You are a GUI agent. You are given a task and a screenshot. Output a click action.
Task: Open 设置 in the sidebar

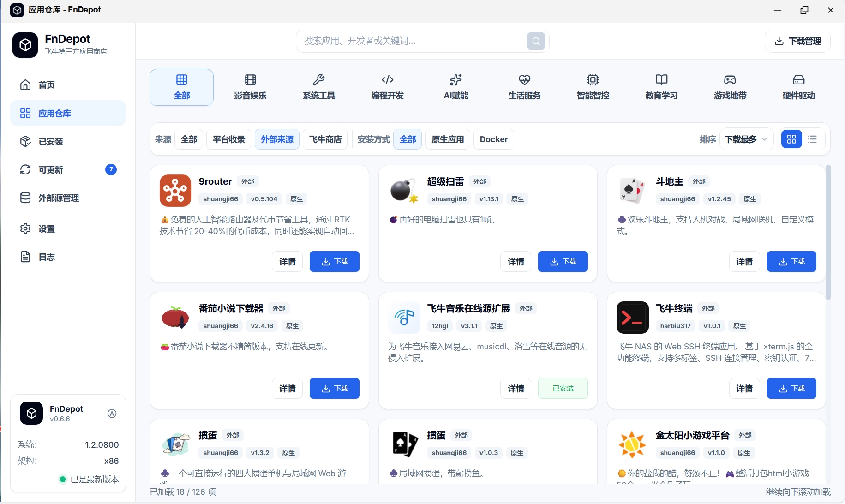click(x=68, y=228)
